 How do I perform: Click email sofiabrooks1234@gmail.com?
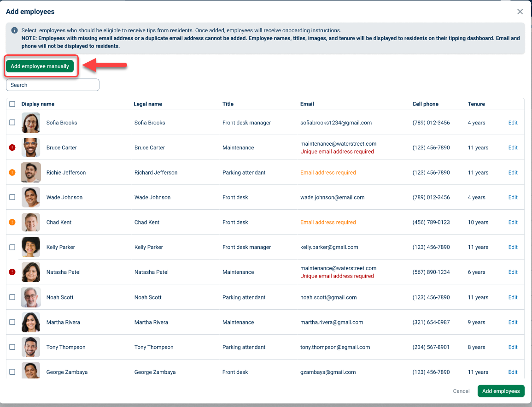pos(336,123)
